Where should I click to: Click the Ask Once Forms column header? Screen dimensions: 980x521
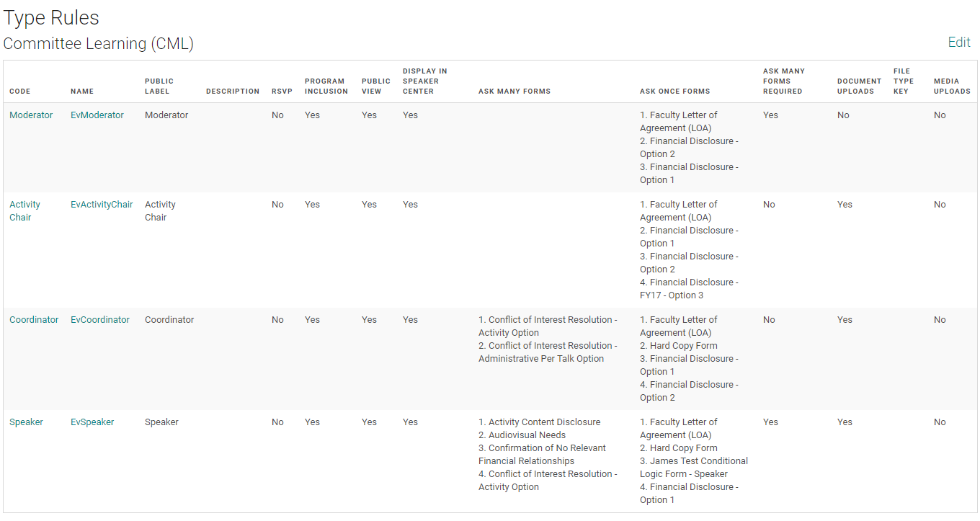pyautogui.click(x=674, y=92)
